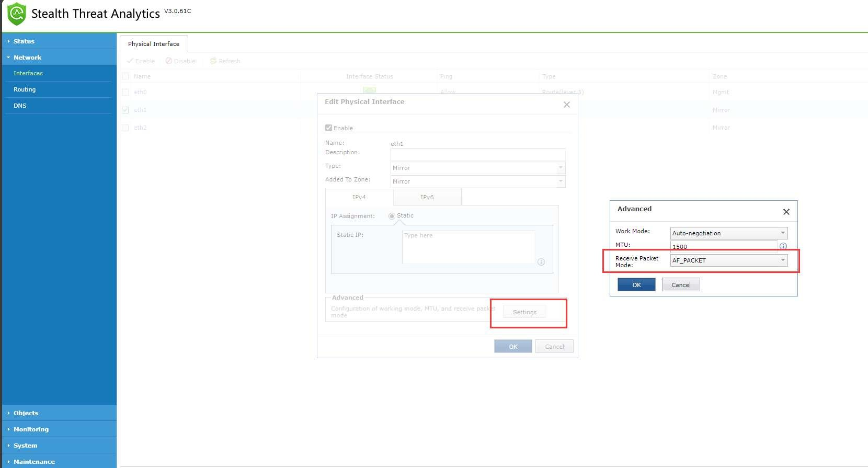Open the Work Mode dropdown

[x=729, y=233]
